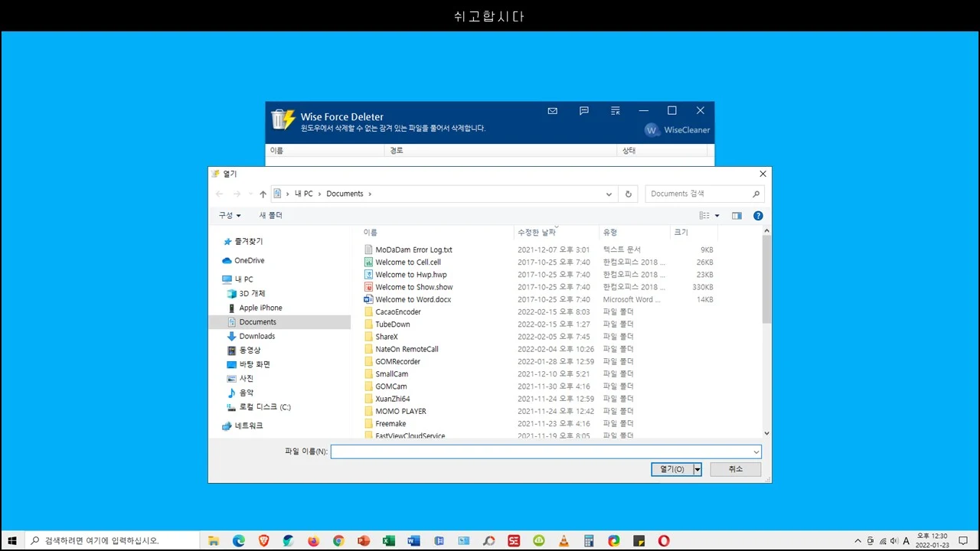Click the search magnifier in the Documents search box
Screen dimensions: 980x551
point(756,194)
